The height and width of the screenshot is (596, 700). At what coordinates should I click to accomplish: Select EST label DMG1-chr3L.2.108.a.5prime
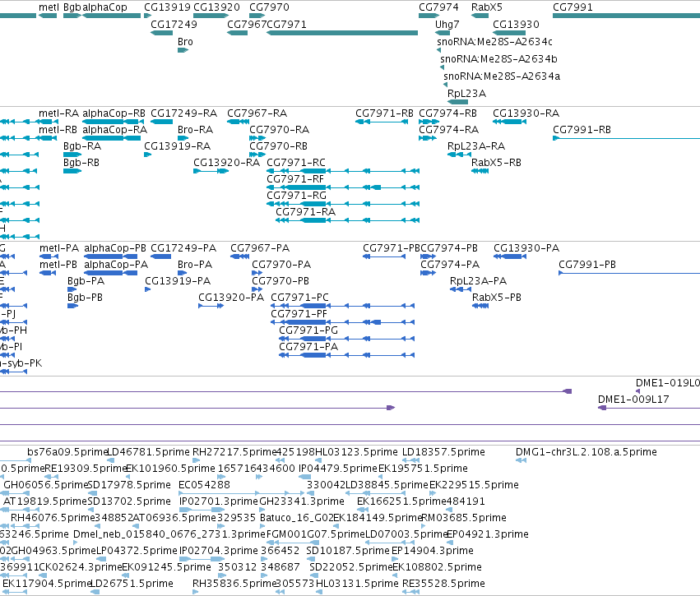point(586,452)
